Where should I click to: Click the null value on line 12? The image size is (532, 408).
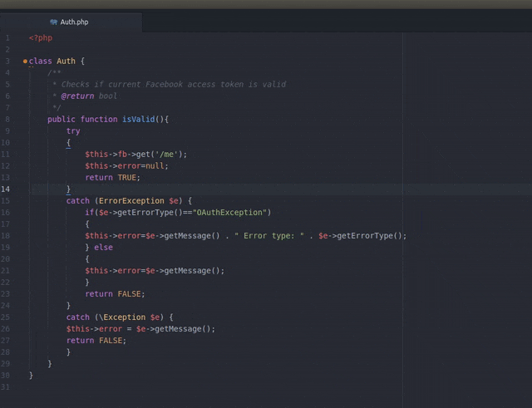155,166
